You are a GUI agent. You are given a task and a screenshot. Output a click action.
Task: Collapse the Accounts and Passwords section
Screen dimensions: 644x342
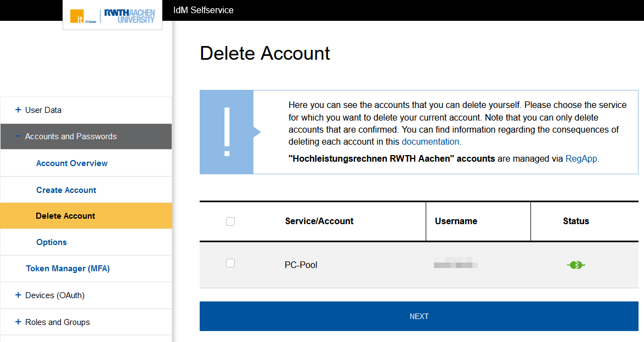(x=70, y=136)
